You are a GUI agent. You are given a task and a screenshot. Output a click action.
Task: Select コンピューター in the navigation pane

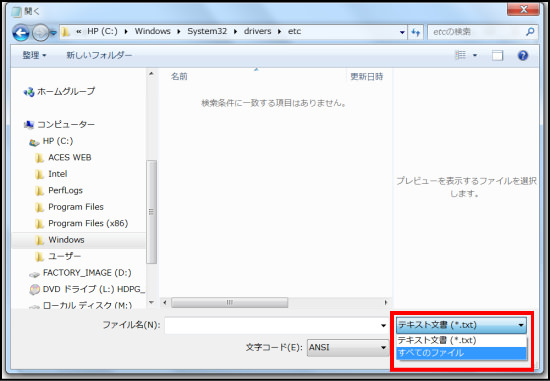[66, 125]
